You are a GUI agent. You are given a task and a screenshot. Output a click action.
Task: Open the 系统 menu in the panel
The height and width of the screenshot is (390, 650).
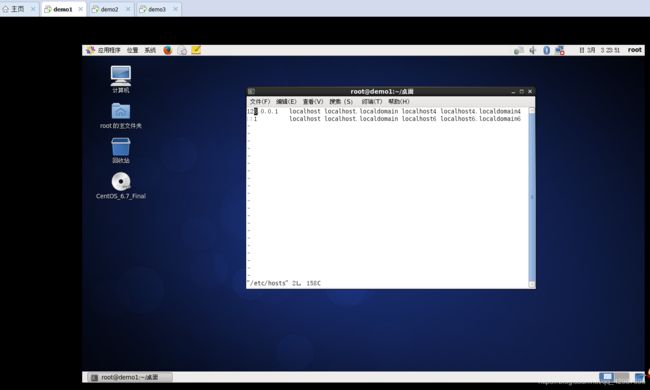[150, 50]
